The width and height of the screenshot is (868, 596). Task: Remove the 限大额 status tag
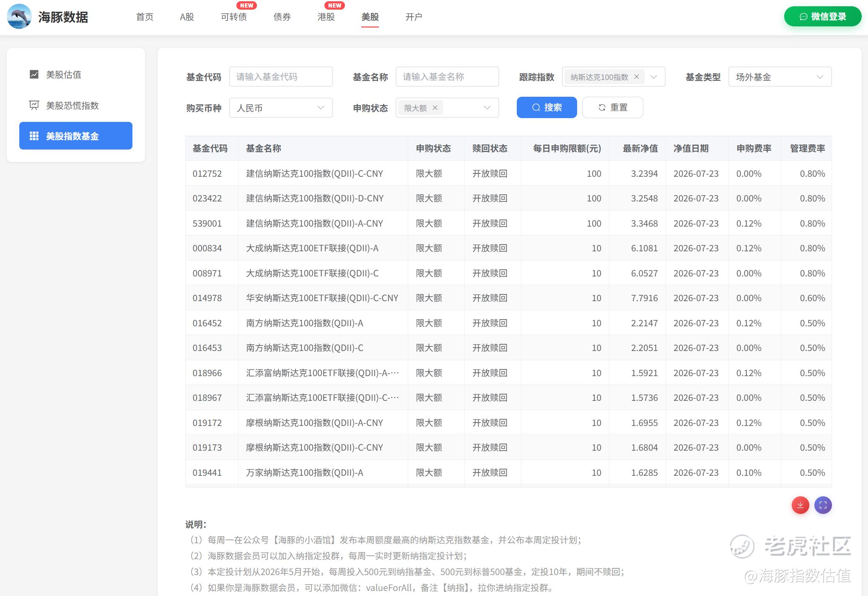pos(435,108)
